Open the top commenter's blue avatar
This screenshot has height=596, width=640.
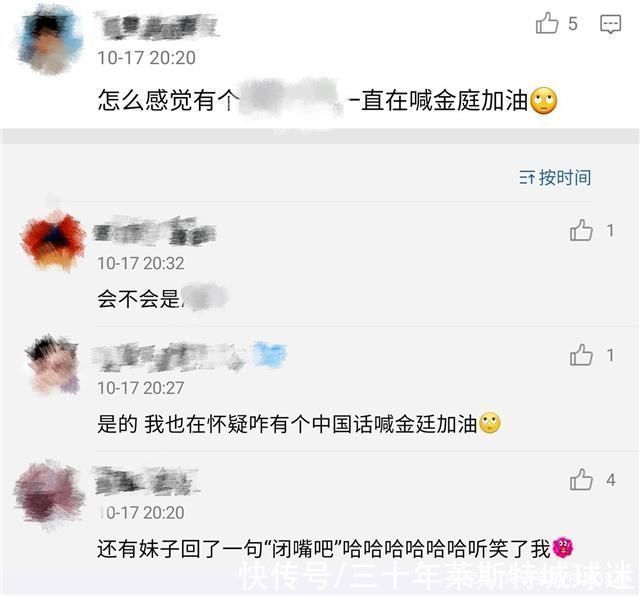(x=50, y=40)
